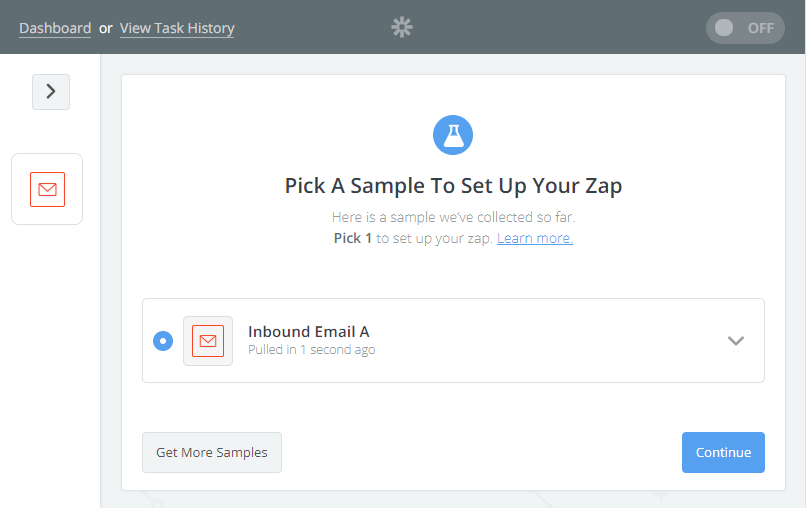Click the Pick A Sample heading
This screenshot has height=508, width=806.
[453, 186]
